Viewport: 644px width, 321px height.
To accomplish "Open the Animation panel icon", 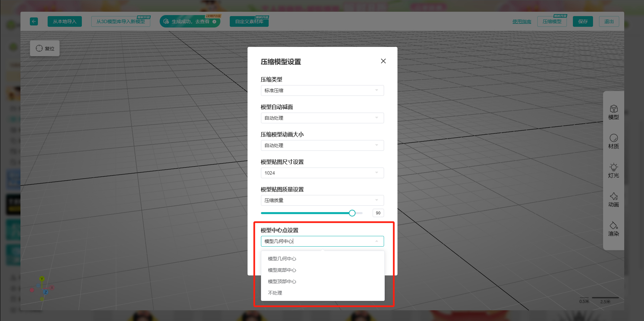I will pos(613,200).
